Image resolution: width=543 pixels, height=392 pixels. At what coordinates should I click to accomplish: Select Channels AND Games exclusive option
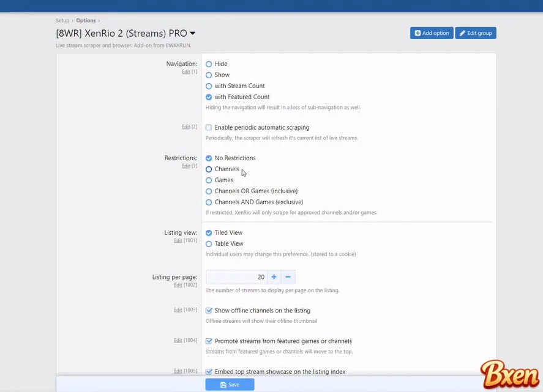coord(209,202)
